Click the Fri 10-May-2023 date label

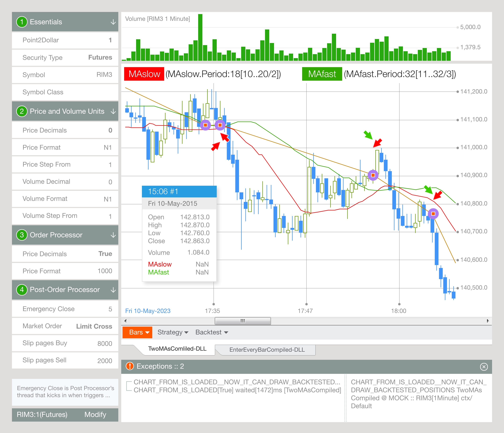(x=148, y=311)
